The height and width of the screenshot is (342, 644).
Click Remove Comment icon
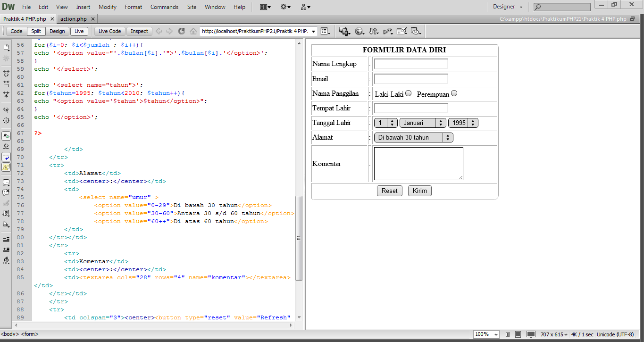point(6,192)
